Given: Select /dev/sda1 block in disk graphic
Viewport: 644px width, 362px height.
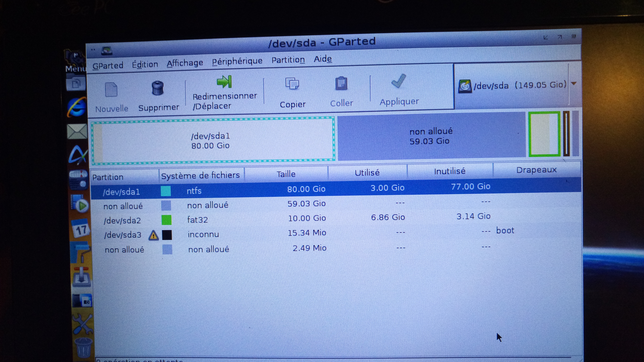Looking at the screenshot, I should pyautogui.click(x=213, y=141).
